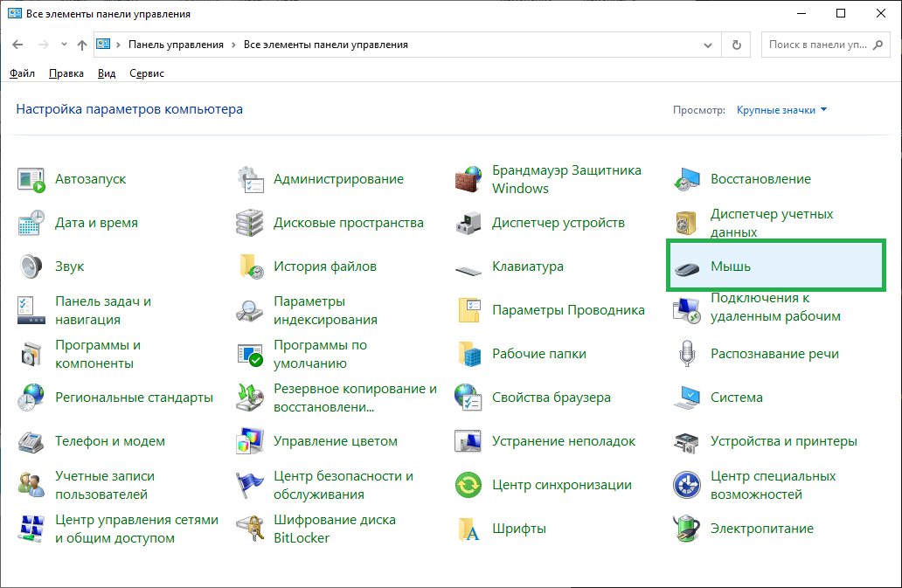Open the Файл menu
Viewport: 902px width, 588px height.
(22, 73)
